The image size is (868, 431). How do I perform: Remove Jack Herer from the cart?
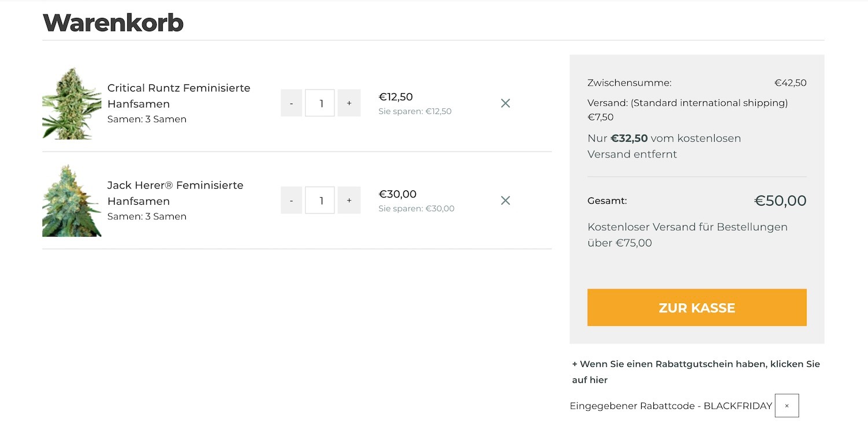[x=505, y=200]
